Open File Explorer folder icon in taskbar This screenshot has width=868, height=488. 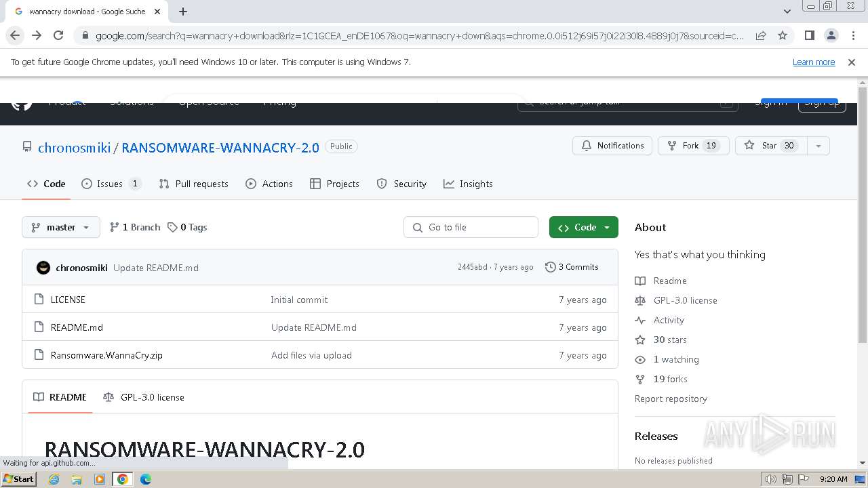(x=77, y=479)
